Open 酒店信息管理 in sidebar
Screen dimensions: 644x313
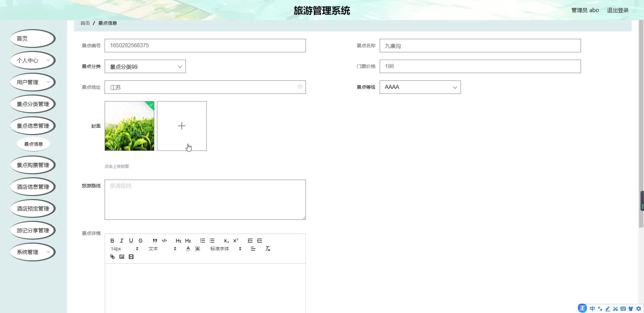[x=33, y=187]
